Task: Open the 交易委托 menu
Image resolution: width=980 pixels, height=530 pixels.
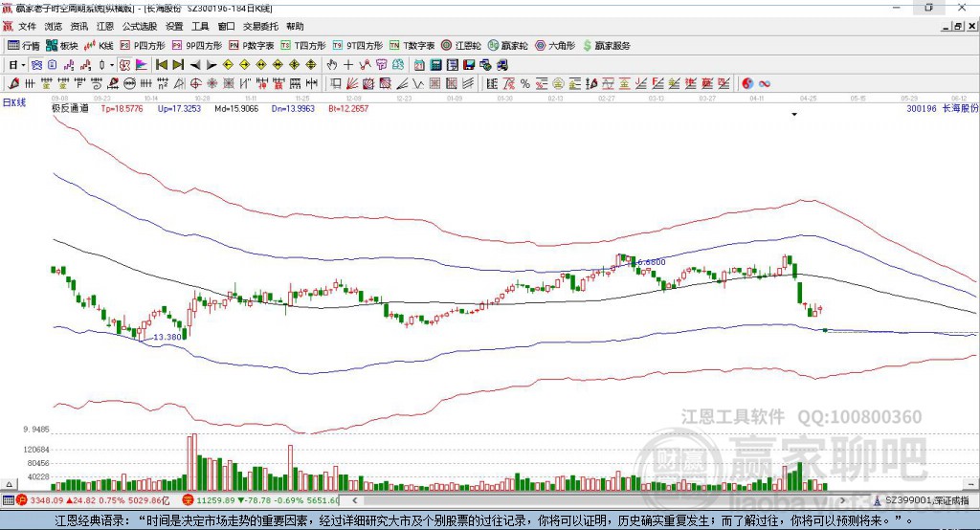Action: (260, 26)
